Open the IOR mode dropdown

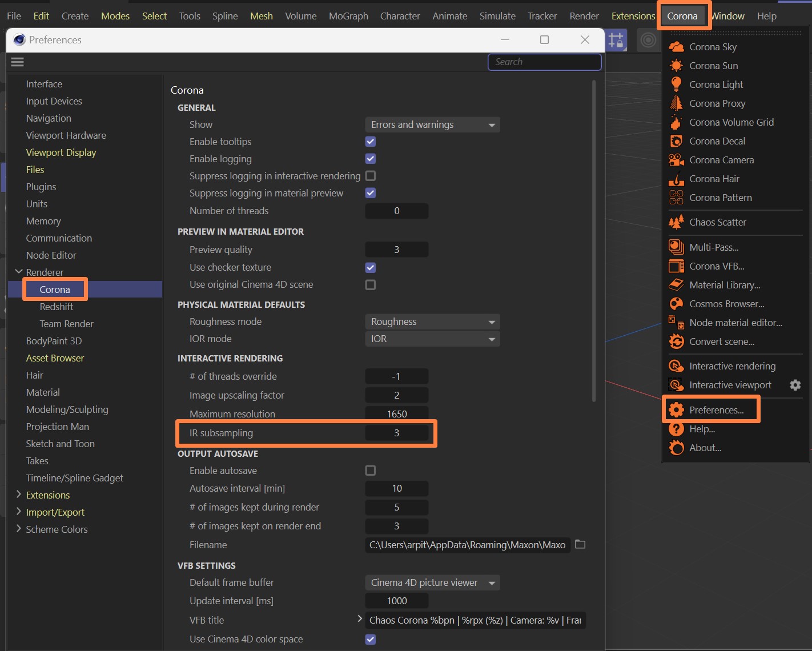432,339
